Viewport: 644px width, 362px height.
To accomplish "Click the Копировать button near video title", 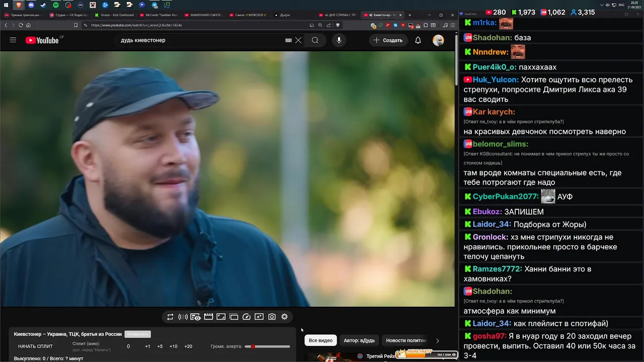I will point(137,334).
